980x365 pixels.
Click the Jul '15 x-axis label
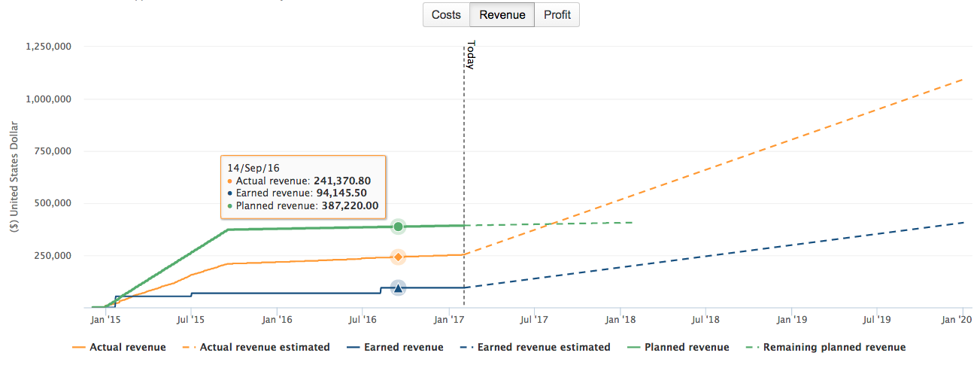tap(190, 320)
